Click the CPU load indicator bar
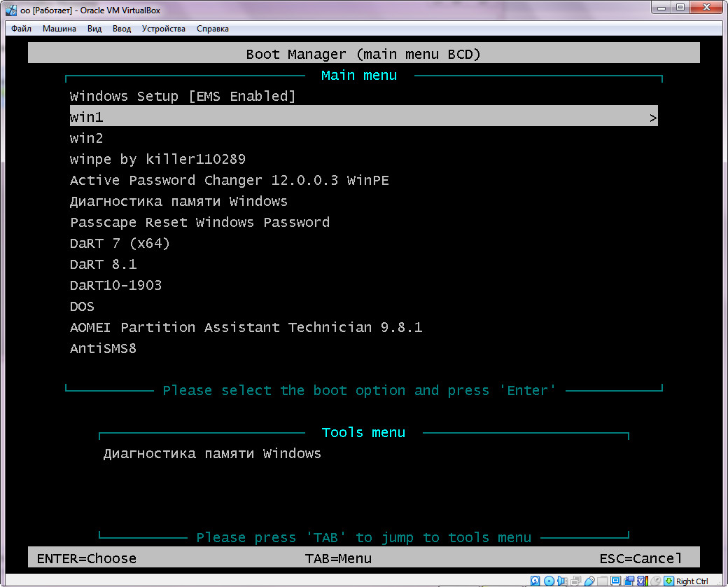Image resolution: width=728 pixels, height=587 pixels. (647, 581)
